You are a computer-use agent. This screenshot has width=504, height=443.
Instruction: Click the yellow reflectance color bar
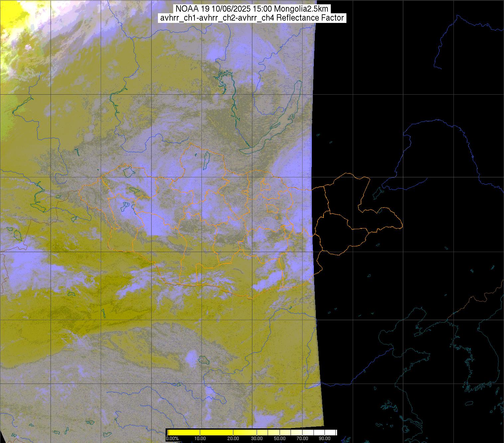click(252, 432)
